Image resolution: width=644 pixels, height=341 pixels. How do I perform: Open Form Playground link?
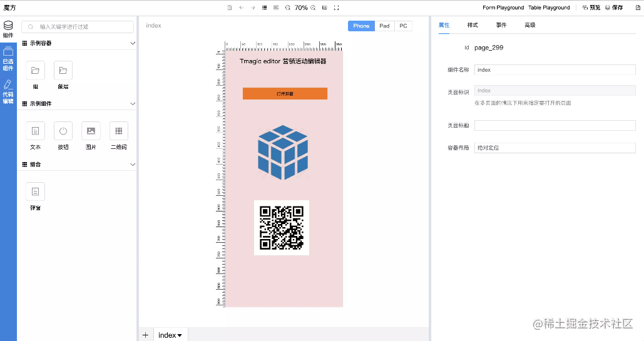(503, 8)
